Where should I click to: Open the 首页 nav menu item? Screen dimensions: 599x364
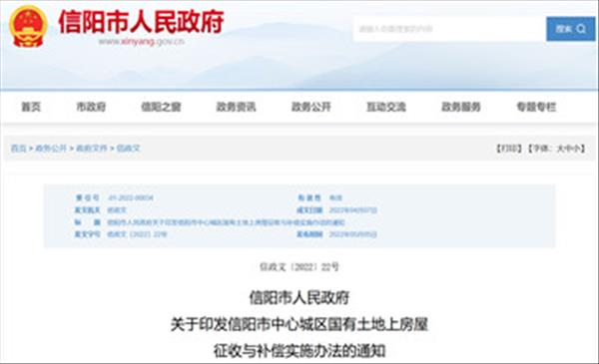[x=31, y=107]
